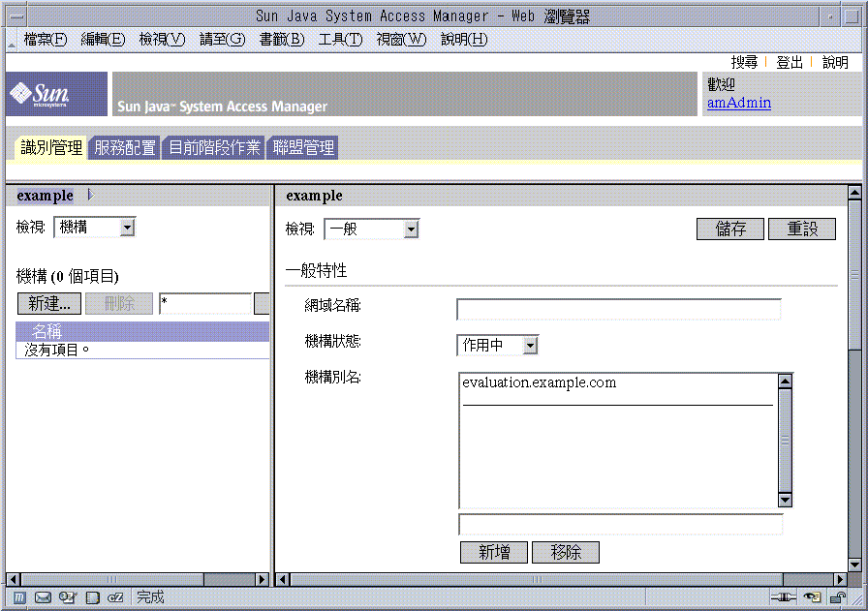The width and height of the screenshot is (868, 611).
Task: Click the new alias input field above 新增
Action: point(621,524)
